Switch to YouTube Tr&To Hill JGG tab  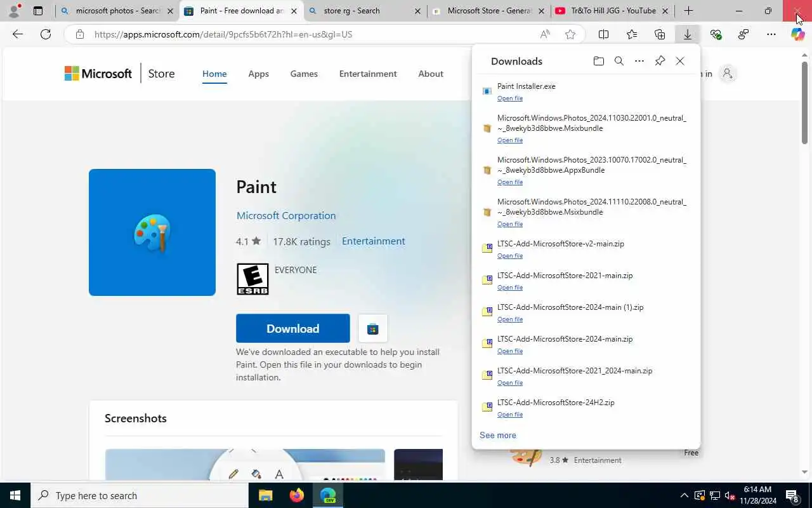pos(612,11)
